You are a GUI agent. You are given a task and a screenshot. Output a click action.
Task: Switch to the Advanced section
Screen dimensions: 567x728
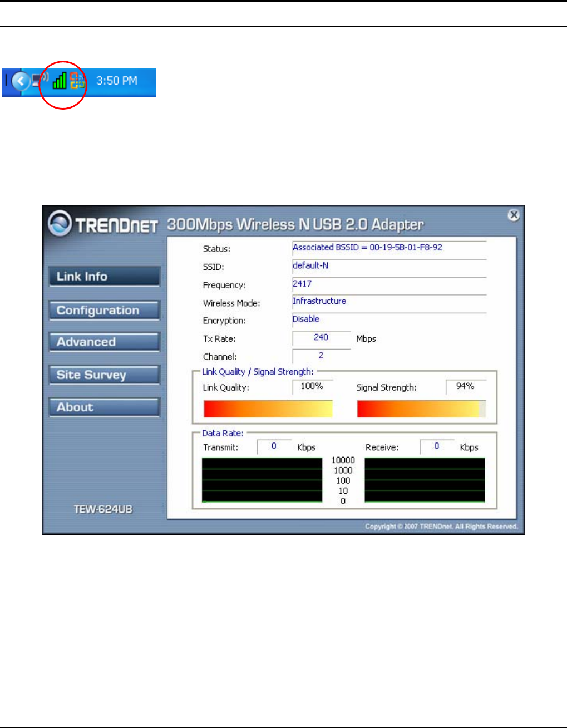(104, 342)
